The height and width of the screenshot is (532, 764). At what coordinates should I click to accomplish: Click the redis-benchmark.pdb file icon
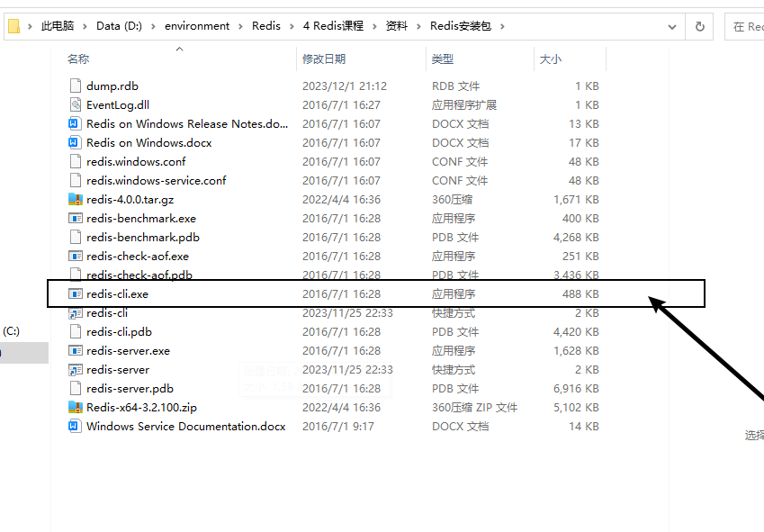76,238
